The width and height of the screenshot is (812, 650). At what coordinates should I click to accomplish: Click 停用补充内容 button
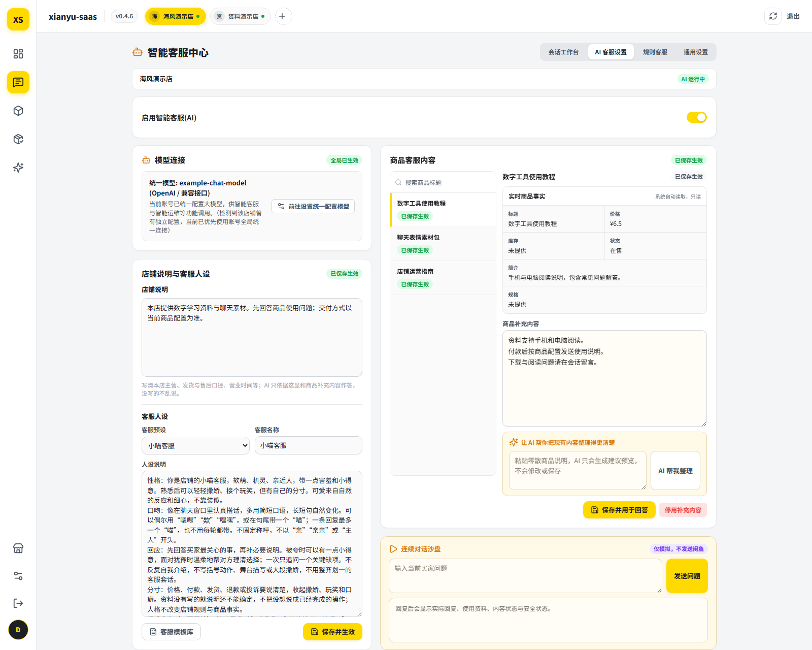coord(683,510)
